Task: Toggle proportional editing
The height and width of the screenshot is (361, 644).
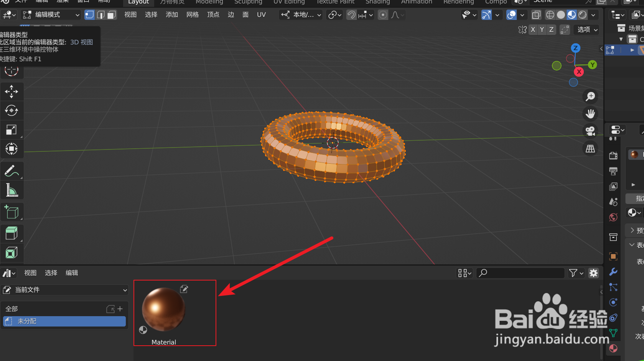Action: point(382,15)
